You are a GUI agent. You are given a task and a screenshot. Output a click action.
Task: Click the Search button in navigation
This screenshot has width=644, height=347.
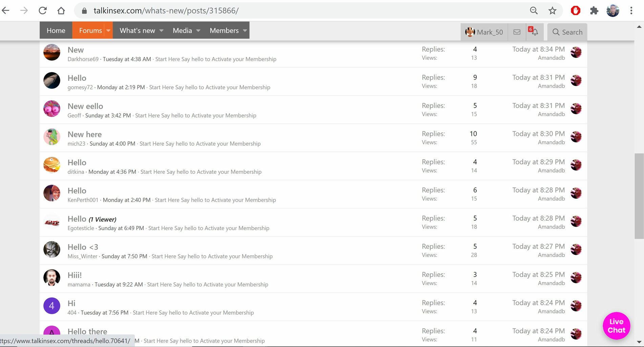click(x=567, y=32)
